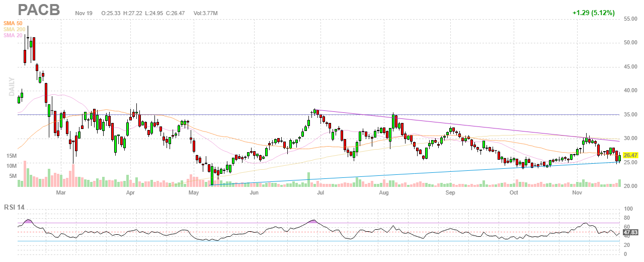Click the +1.29 (5.12%) price change
Screen dimensions: 644x262
593,13
